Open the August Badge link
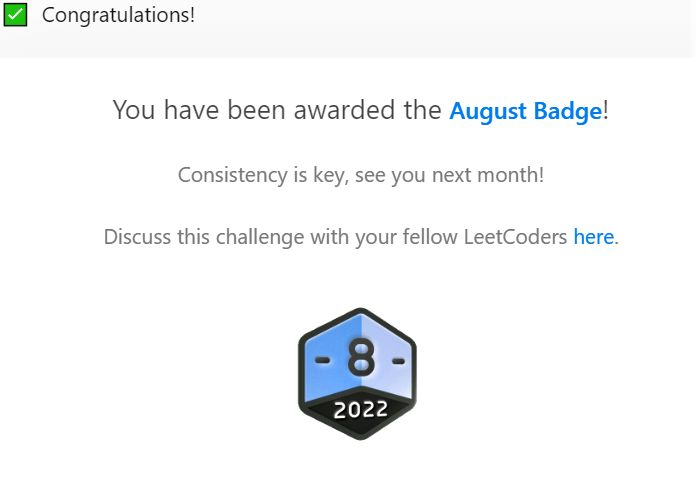Screen dimensions: 696x491 [525, 111]
